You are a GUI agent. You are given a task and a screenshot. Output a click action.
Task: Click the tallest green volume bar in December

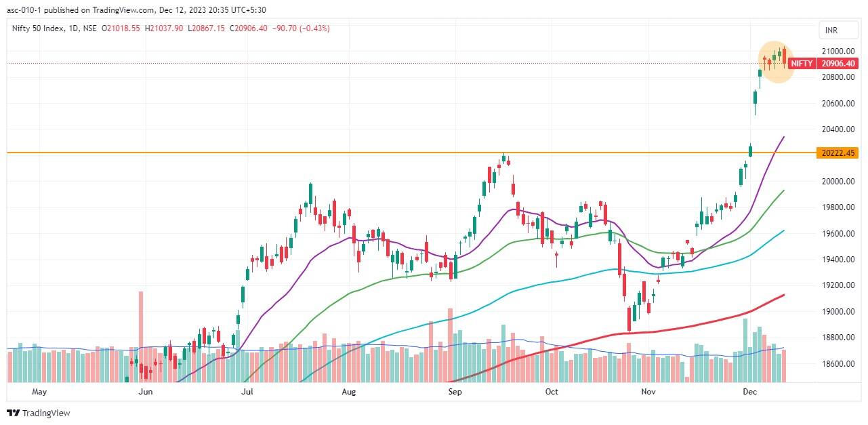745,349
